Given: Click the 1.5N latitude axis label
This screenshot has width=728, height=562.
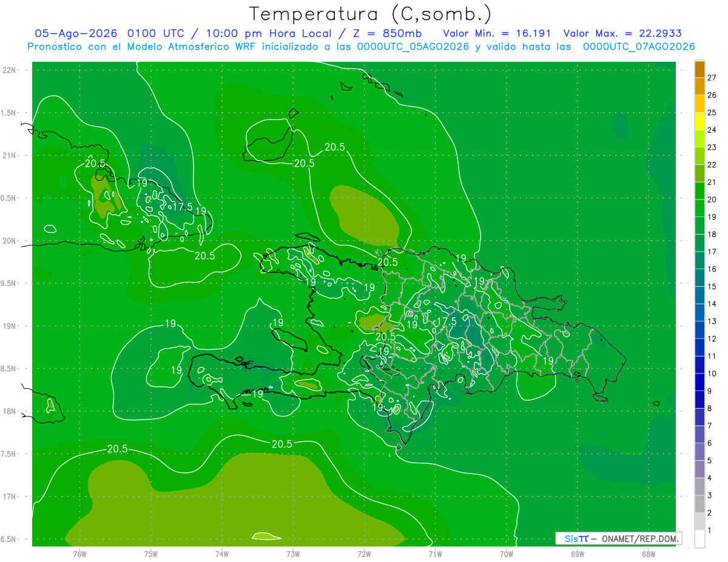Looking at the screenshot, I should (9, 113).
